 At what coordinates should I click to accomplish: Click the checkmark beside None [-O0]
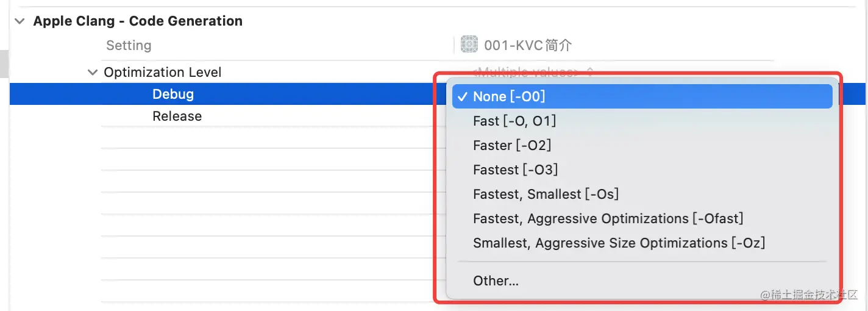tap(463, 96)
